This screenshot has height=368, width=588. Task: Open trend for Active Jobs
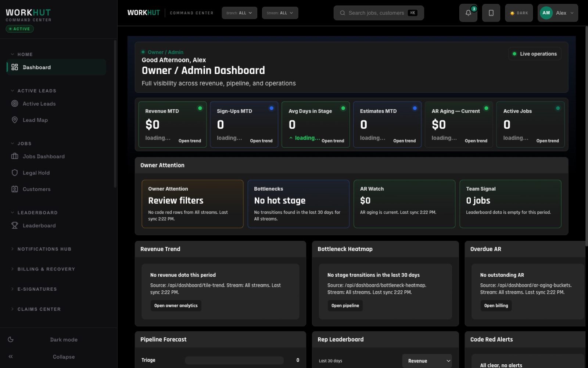click(548, 141)
